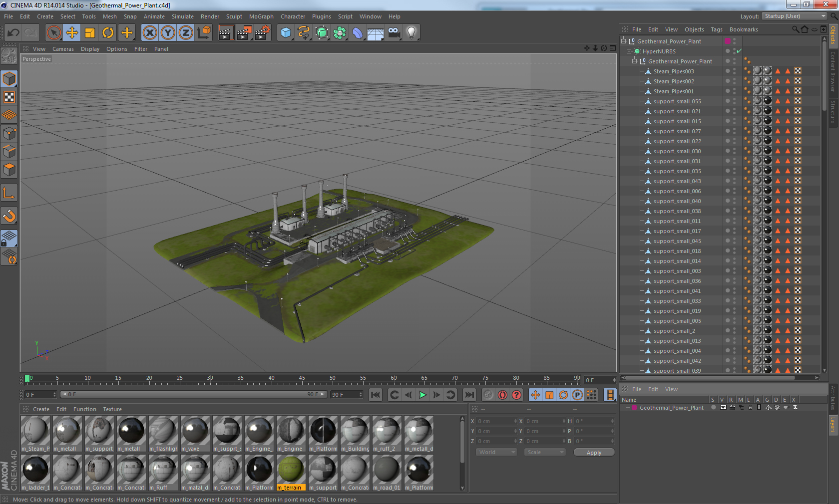Add a Cube primitive object
The height and width of the screenshot is (504, 839).
coord(286,33)
